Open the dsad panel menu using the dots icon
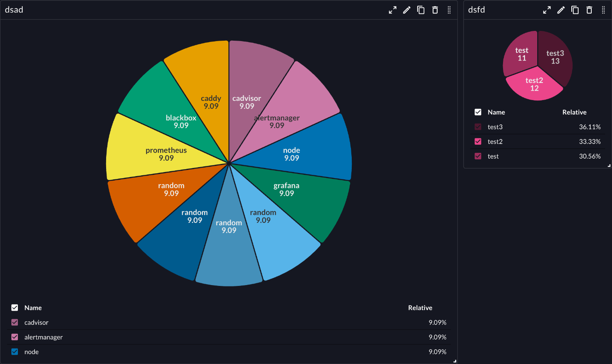 pyautogui.click(x=449, y=10)
